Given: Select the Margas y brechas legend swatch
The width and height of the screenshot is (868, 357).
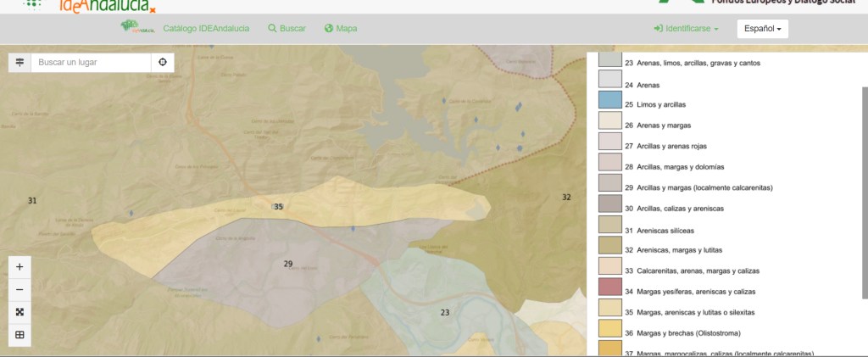Looking at the screenshot, I should click(610, 328).
